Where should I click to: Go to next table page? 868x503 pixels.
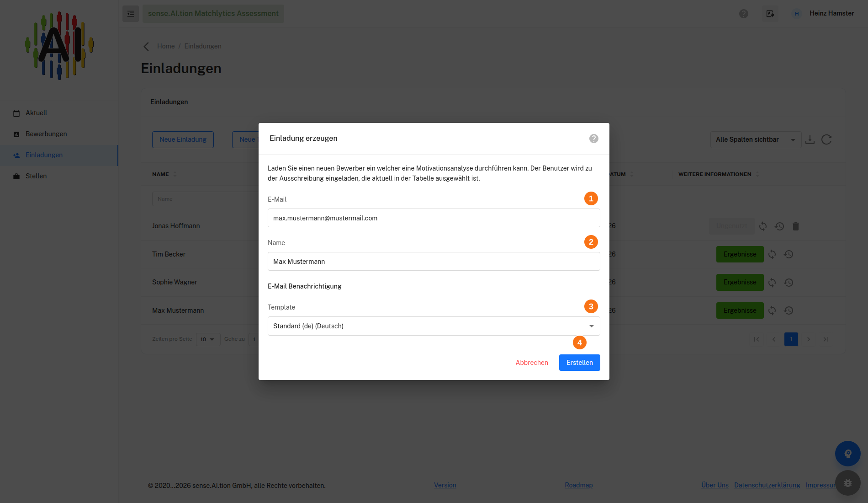click(809, 339)
